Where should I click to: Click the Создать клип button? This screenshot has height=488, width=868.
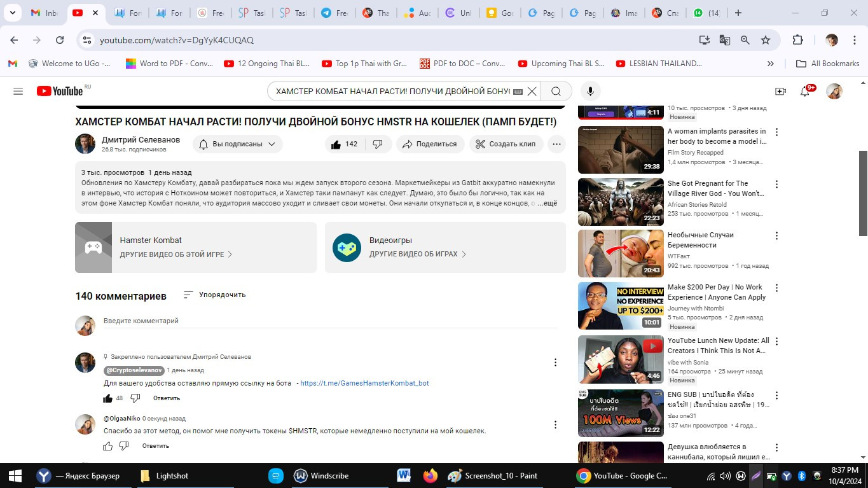tap(506, 144)
